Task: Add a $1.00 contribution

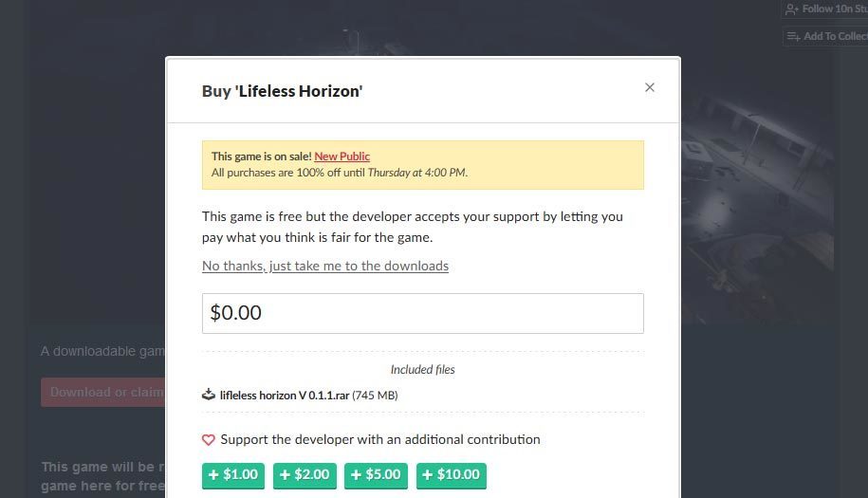Action: (x=233, y=475)
